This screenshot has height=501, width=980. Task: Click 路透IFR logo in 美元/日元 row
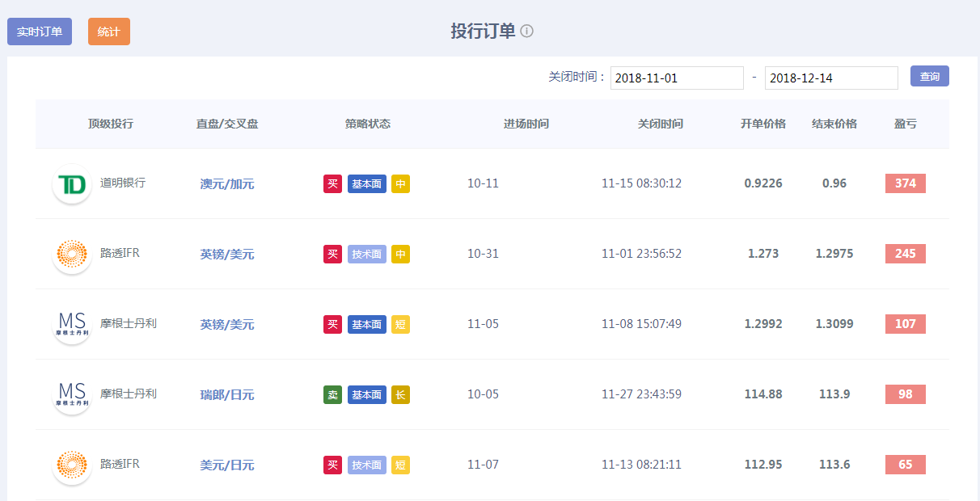coord(72,465)
